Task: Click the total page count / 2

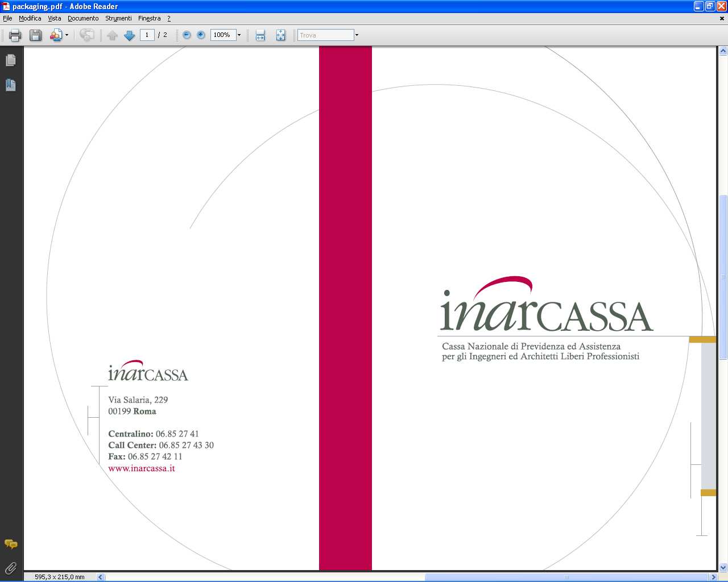Action: [x=163, y=35]
